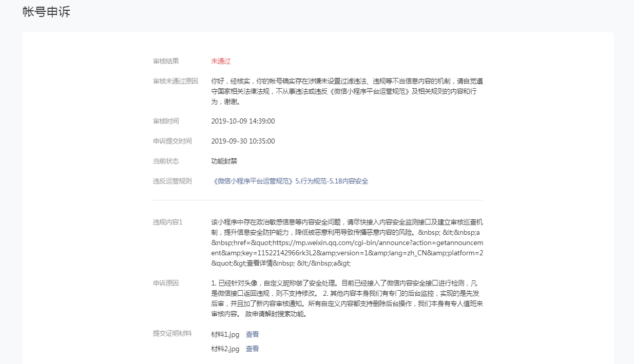Screen dimensions: 634x364
Task: Click the 申诉提交时间 label
Action: [172, 141]
